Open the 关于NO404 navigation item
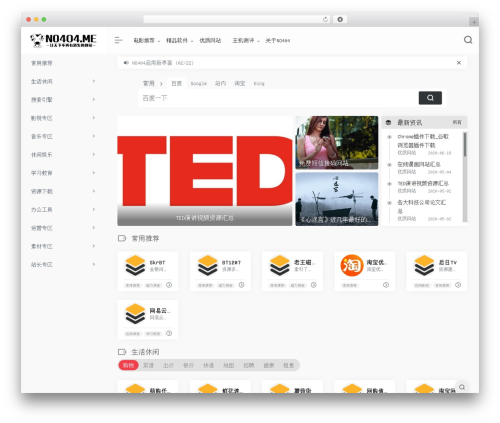 (278, 40)
